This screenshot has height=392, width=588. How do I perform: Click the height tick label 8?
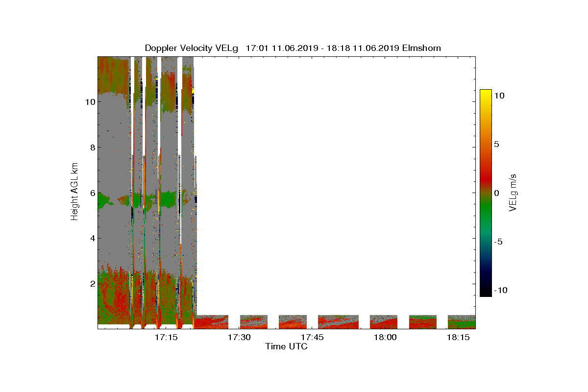[92, 147]
